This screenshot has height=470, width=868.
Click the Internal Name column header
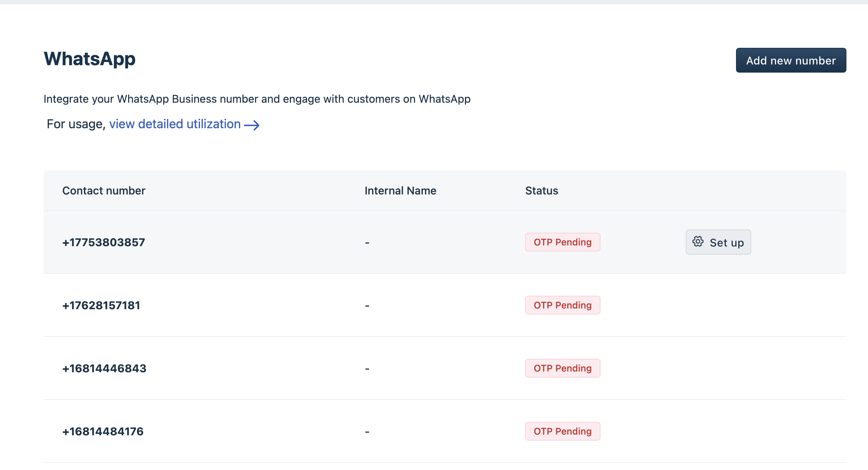coord(400,191)
